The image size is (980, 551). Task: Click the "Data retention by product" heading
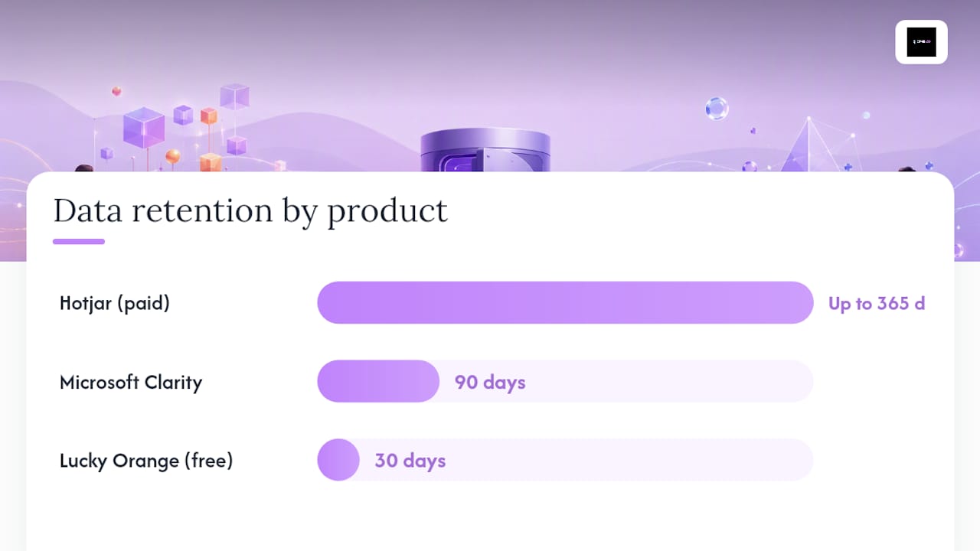(250, 211)
